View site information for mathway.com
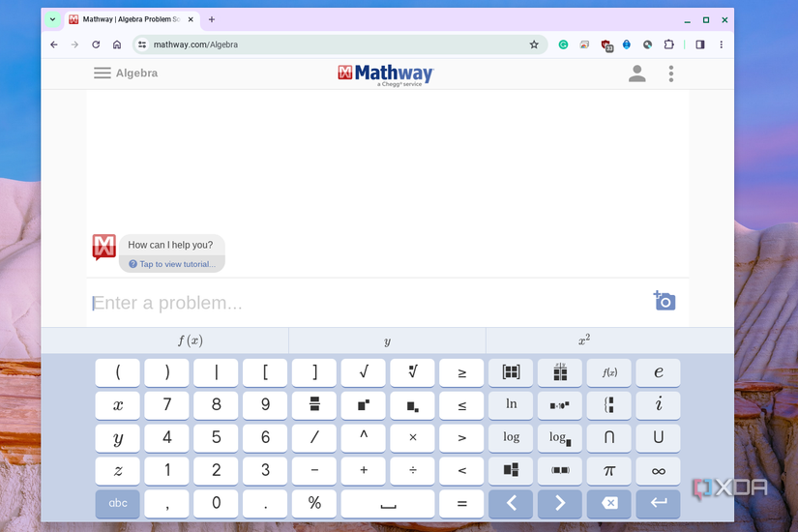This screenshot has height=532, width=798. (x=142, y=44)
